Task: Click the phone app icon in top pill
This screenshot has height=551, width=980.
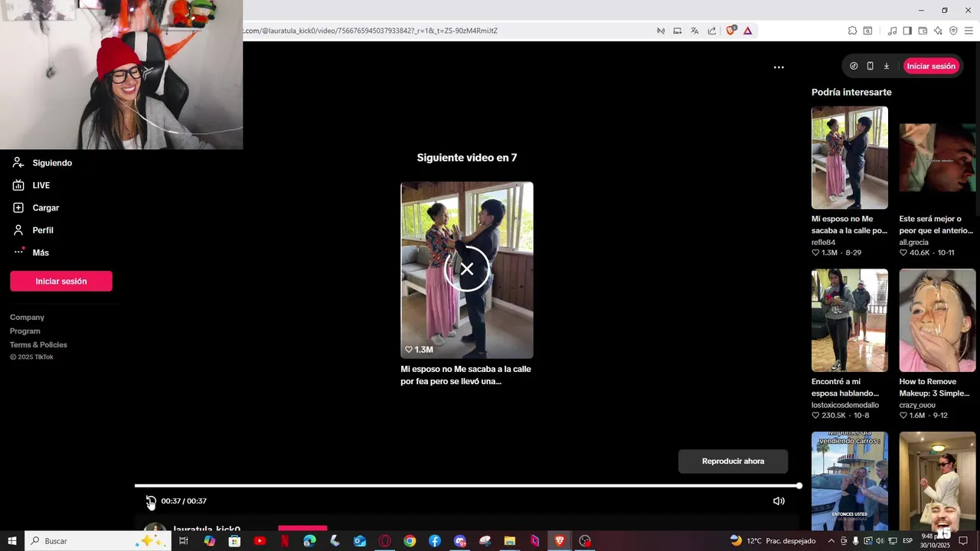Action: coord(871,66)
